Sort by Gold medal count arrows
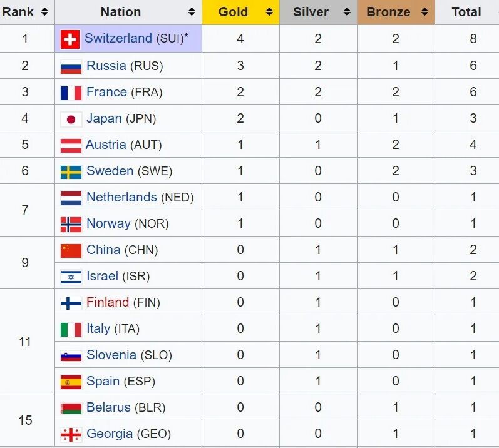Screen dimensions: 499x448 pyautogui.click(x=269, y=12)
